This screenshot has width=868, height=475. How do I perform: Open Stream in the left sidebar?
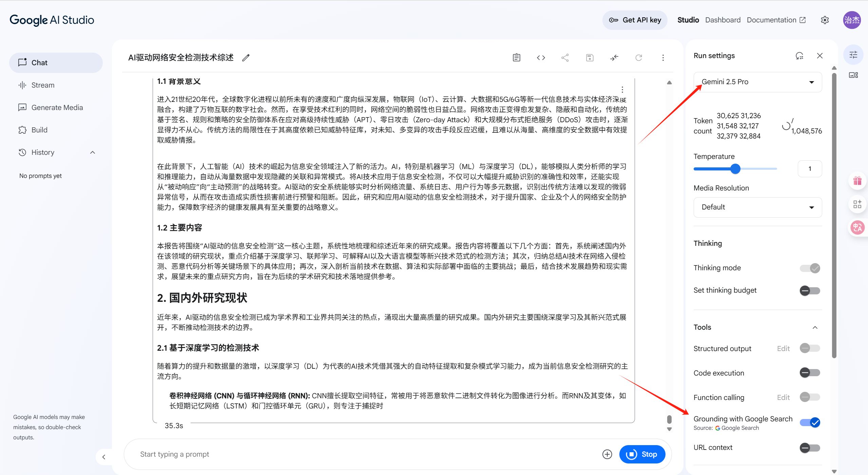(x=43, y=85)
